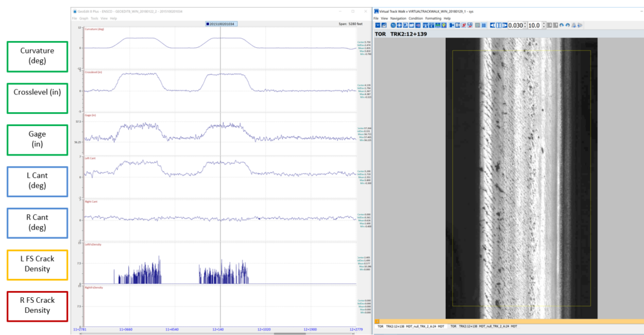Click x-axis label 12+140
This screenshot has height=335, width=644.
(x=218, y=329)
